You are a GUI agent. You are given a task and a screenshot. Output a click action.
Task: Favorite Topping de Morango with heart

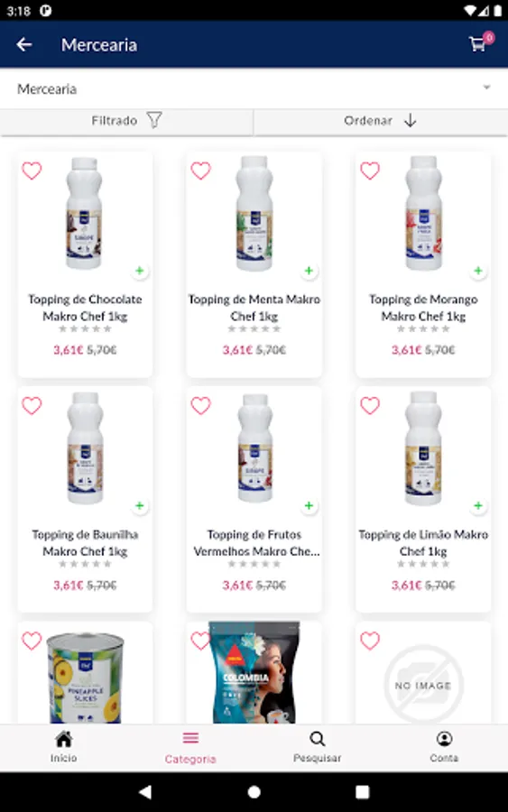[370, 171]
